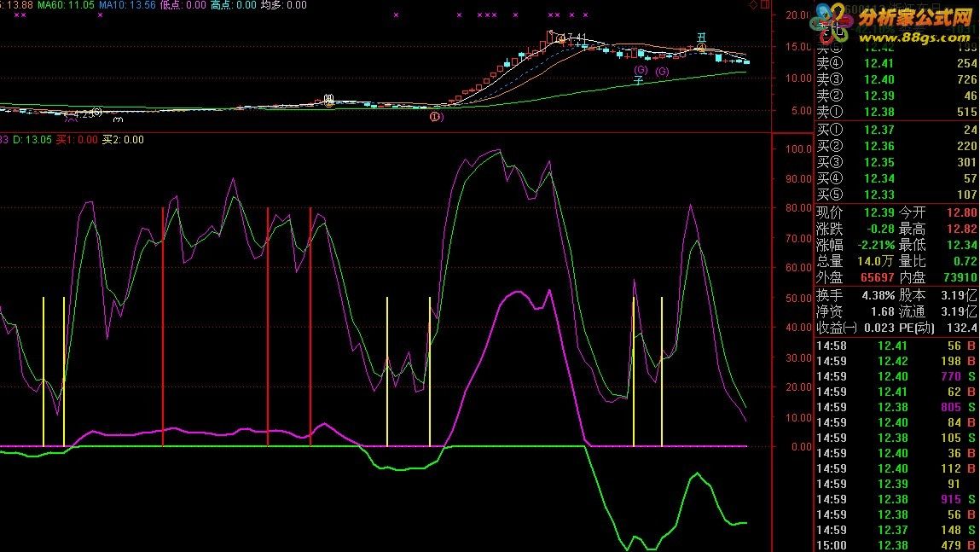Click the 涨幅 value -2.21%
This screenshot has width=980, height=552.
876,246
